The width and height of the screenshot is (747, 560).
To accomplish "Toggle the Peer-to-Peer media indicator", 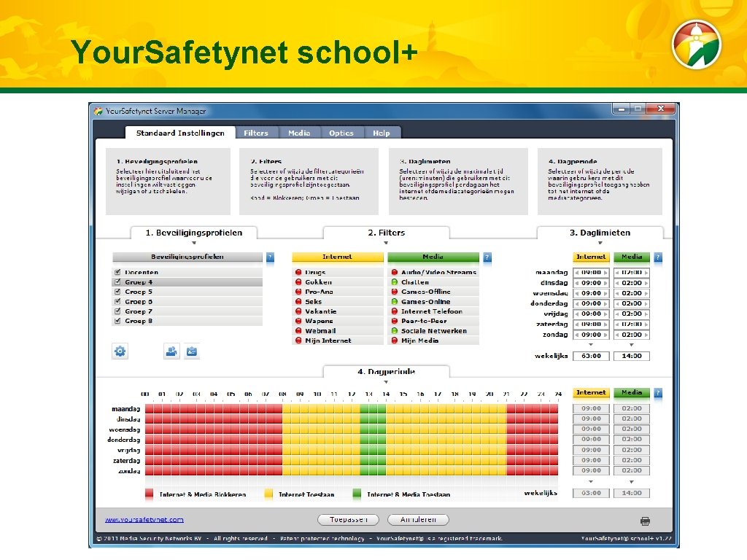I will (395, 321).
